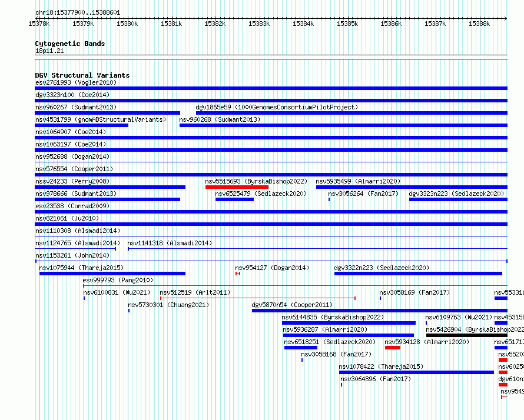524x420 pixels.
Task: Open esv23538 (Conrad2009) variant entry
Action: pyautogui.click(x=72, y=206)
